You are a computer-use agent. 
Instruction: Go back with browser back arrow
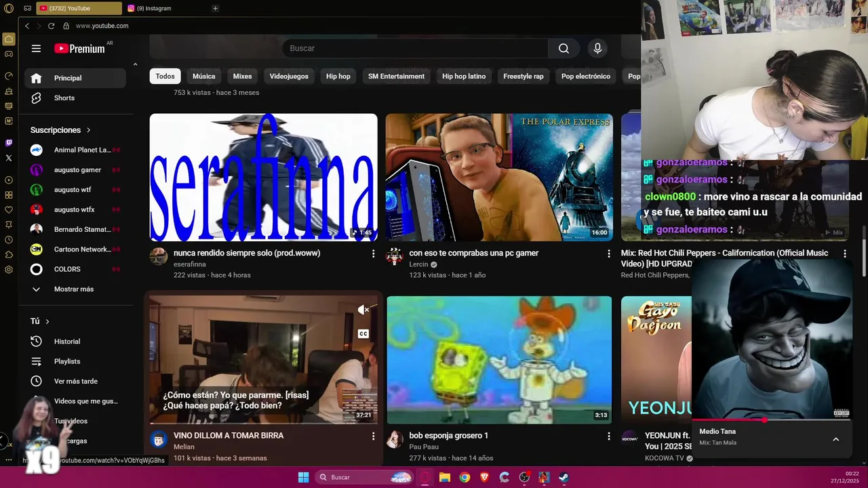pos(27,26)
